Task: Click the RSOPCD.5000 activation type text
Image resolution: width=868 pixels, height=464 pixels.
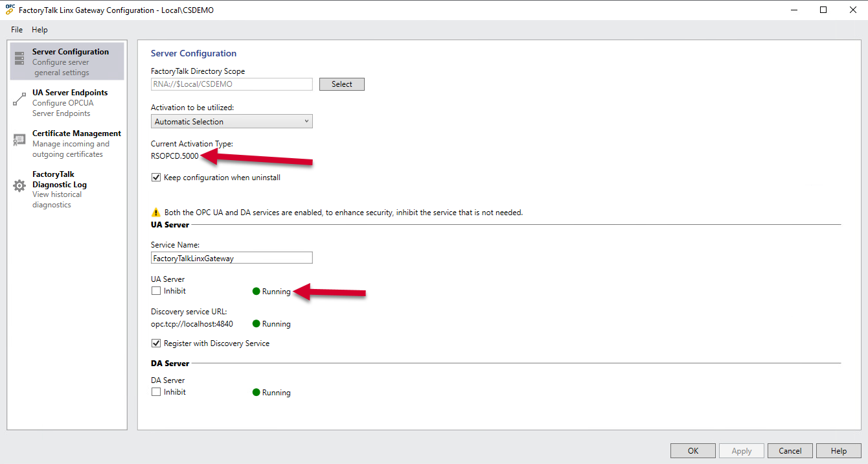Action: [175, 156]
